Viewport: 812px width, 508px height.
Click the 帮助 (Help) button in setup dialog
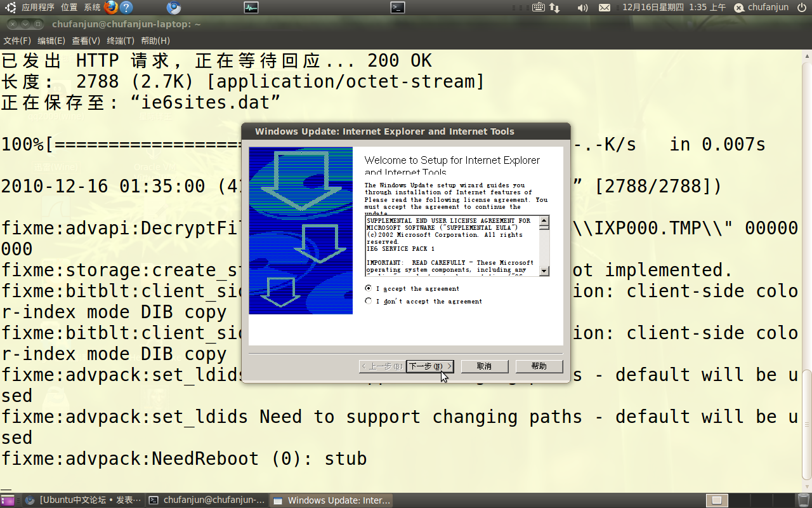point(539,366)
